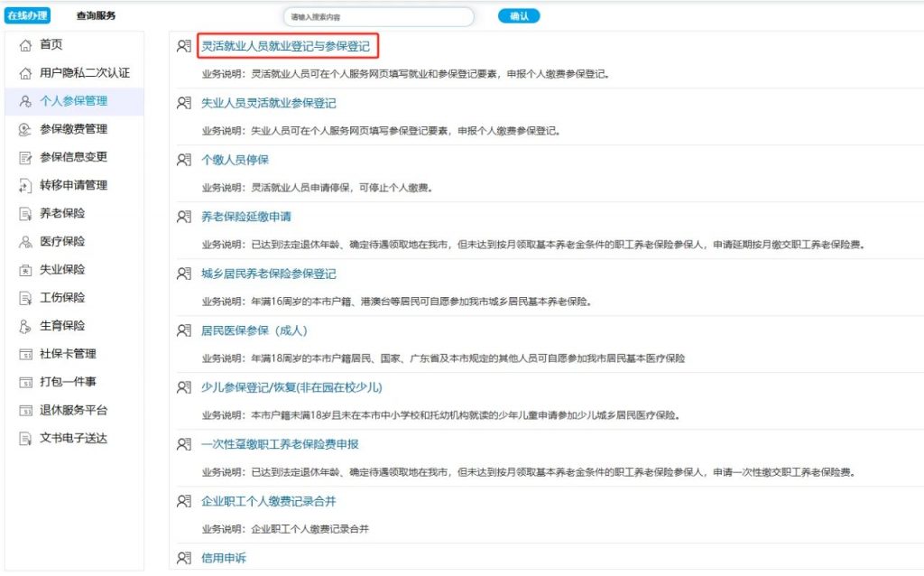Image resolution: width=924 pixels, height=576 pixels.
Task: Open 城乡居民养老保险参保登记 link
Action: pos(269,274)
